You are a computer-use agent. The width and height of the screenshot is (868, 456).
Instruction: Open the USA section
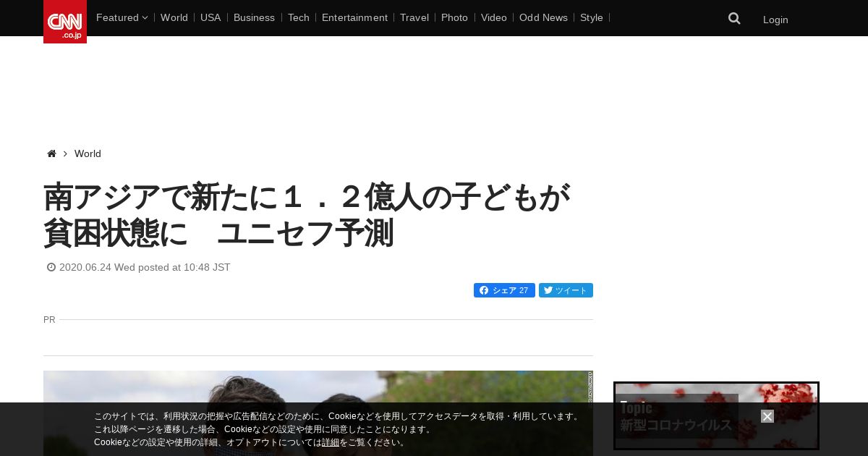tap(210, 17)
